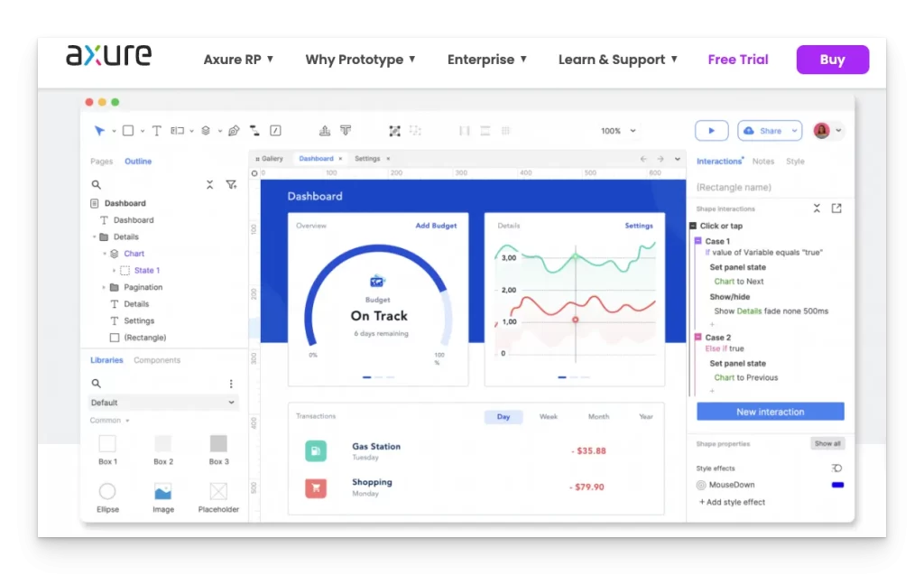Click the ruler origin circle

[254, 173]
